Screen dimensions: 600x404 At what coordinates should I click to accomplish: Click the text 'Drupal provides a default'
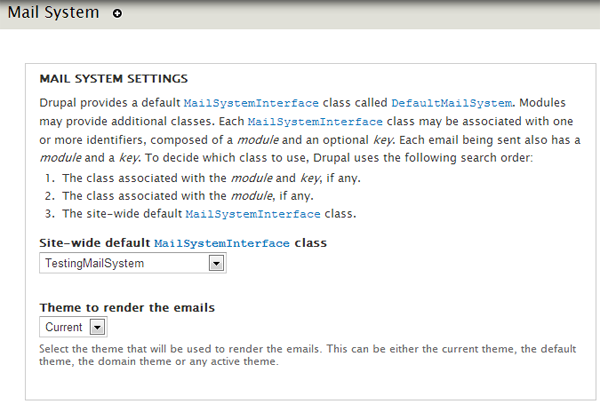[x=110, y=103]
